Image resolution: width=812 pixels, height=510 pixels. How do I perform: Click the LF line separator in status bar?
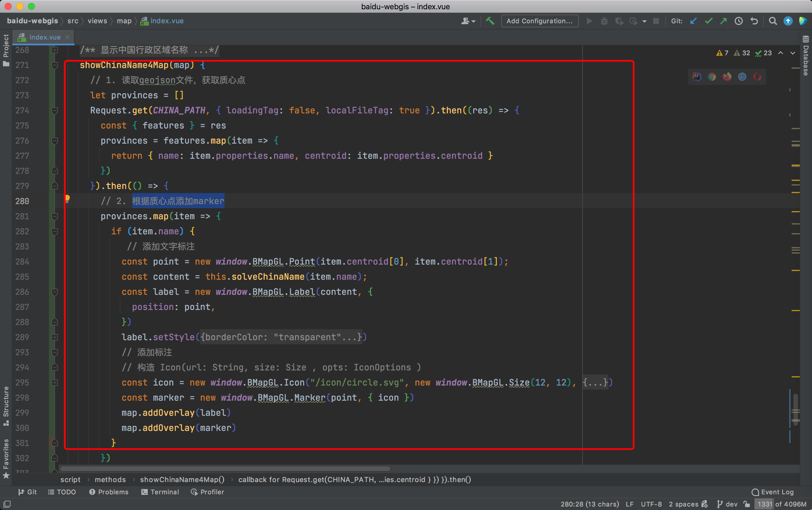[629, 504]
